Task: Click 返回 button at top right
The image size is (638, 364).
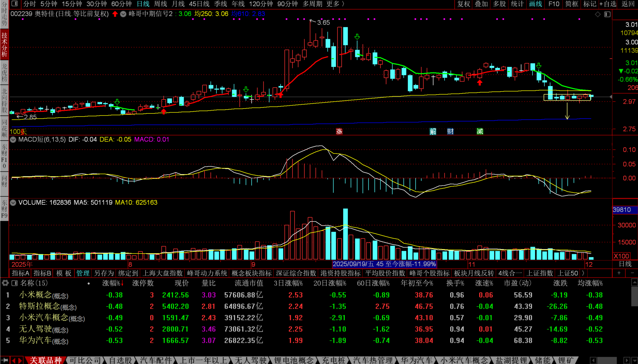Action: click(x=628, y=4)
